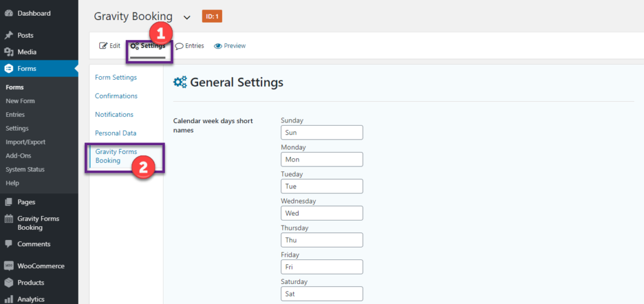Viewport: 644px width, 304px height.
Task: Open the form Preview link
Action: click(x=230, y=46)
